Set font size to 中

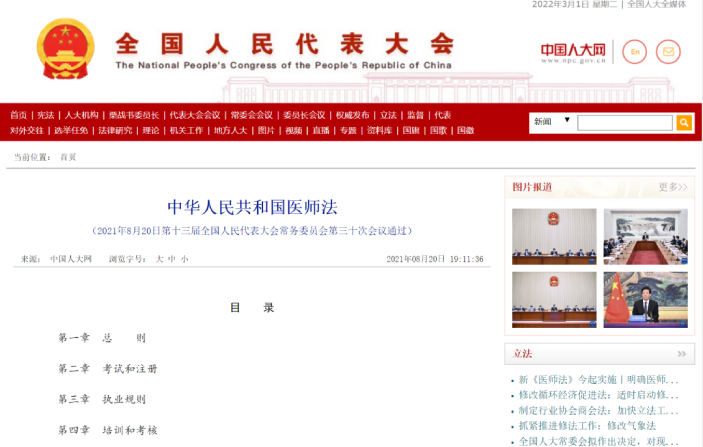171,259
